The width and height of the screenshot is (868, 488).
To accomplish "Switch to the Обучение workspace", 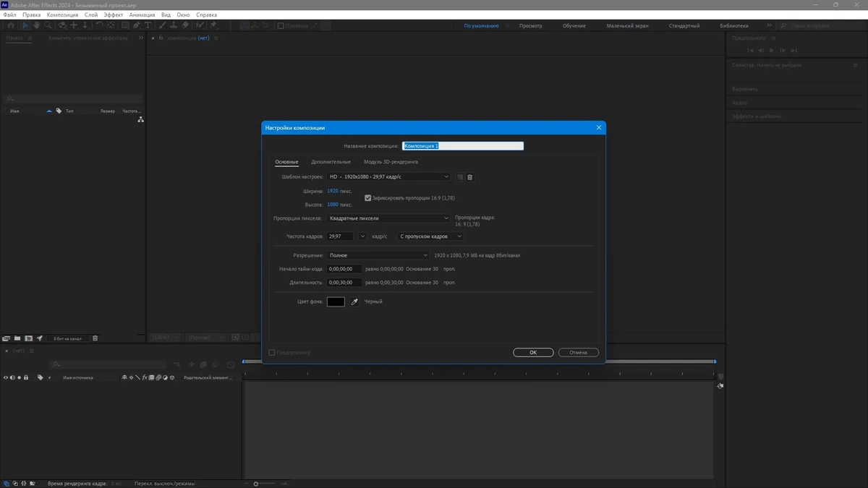I will [x=574, y=25].
